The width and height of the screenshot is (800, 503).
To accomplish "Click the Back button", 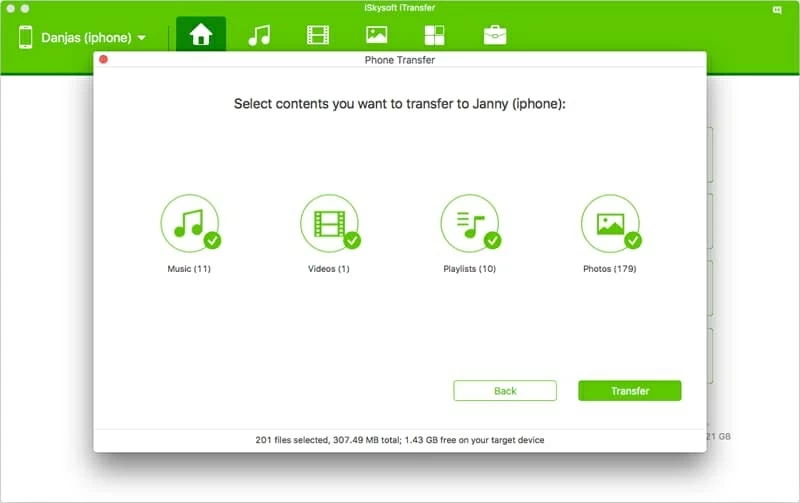I will 505,391.
